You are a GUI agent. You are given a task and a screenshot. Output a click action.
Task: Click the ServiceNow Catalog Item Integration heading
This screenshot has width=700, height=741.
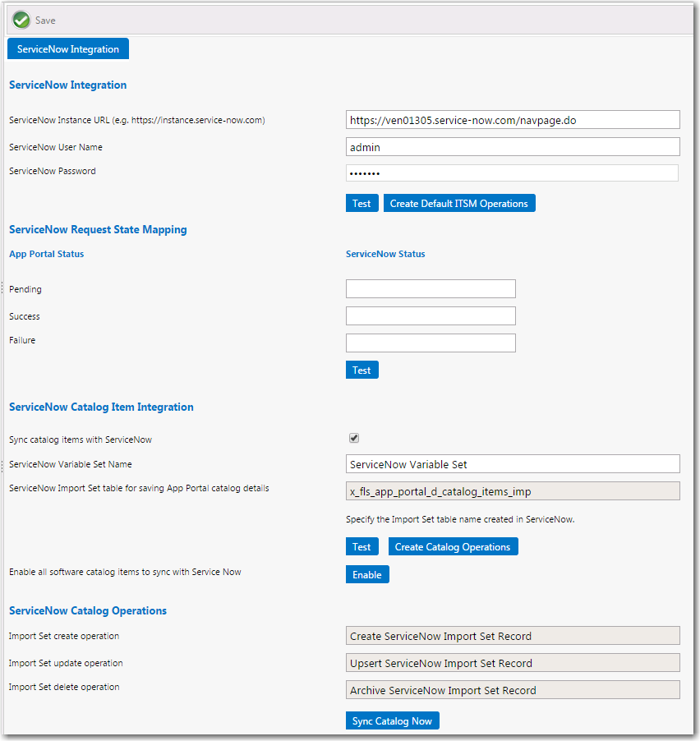pyautogui.click(x=101, y=407)
